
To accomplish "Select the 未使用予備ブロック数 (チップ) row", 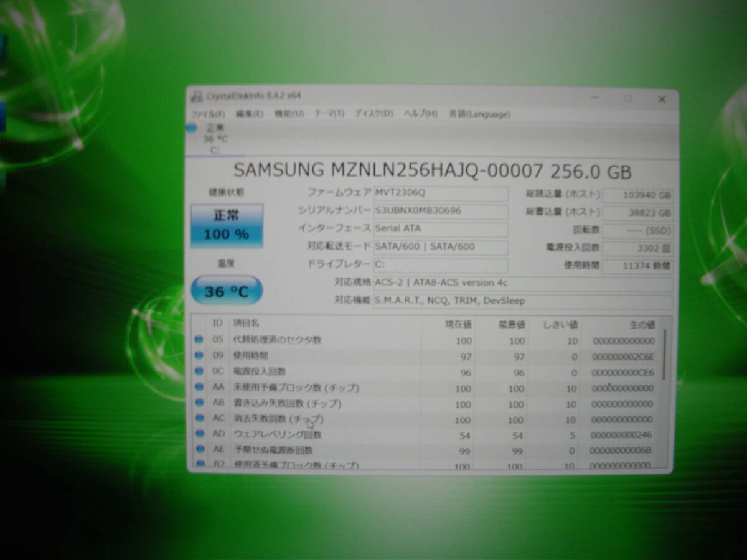I will click(426, 388).
